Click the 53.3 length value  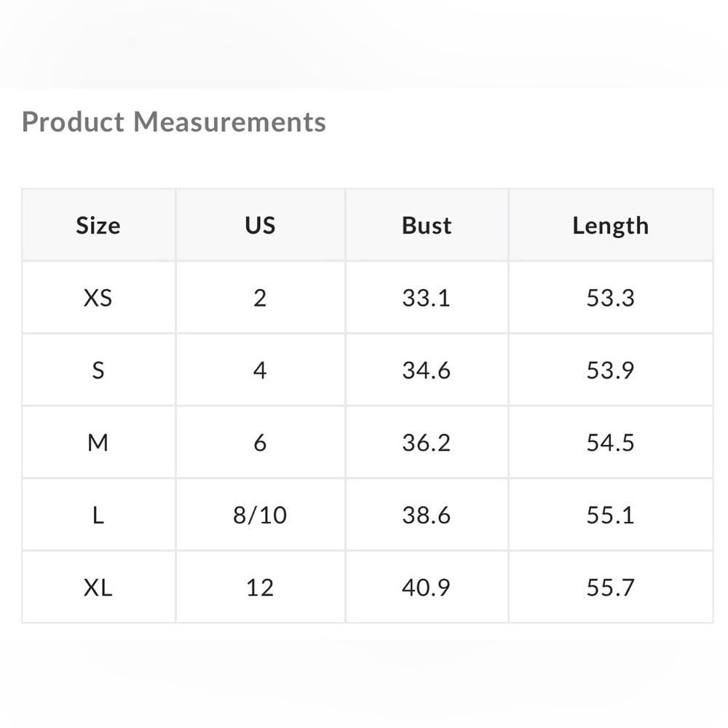click(611, 298)
